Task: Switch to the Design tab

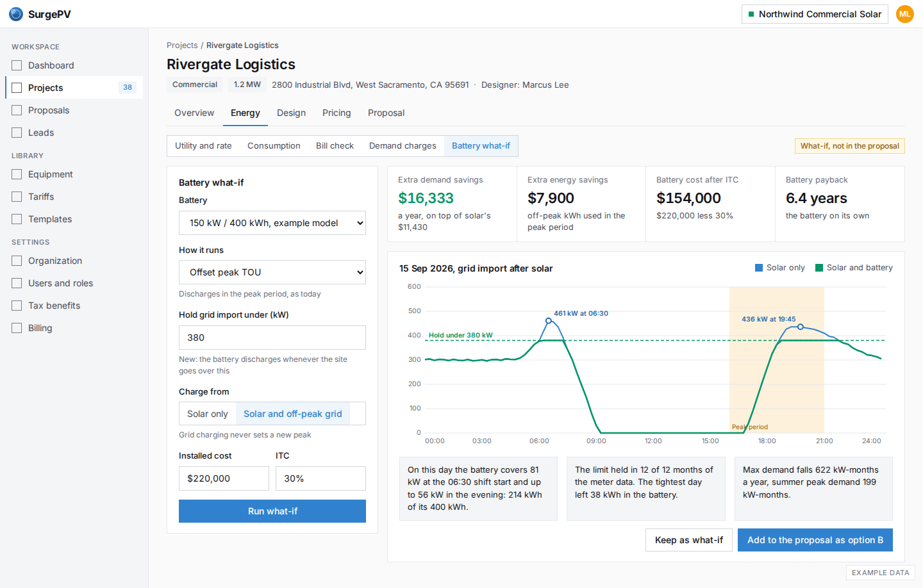Action: 291,113
